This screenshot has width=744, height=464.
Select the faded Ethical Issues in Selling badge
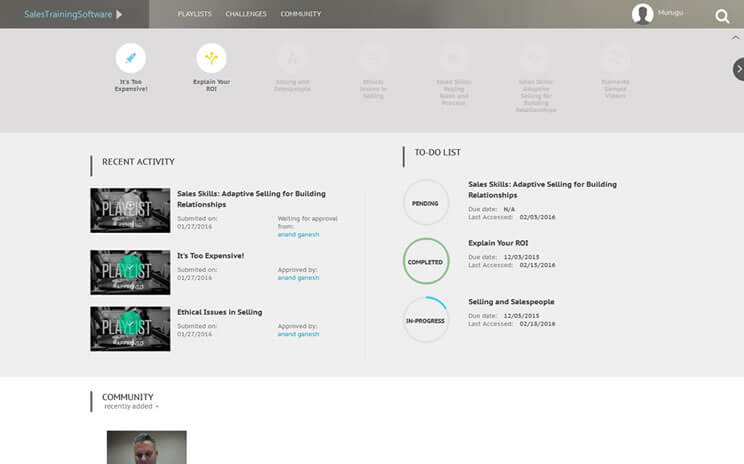373,58
